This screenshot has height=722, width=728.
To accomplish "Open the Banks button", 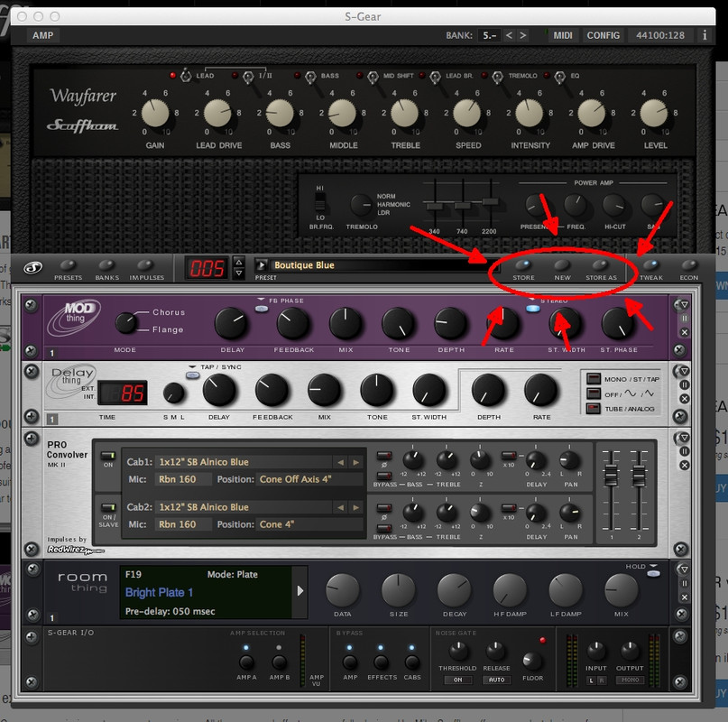I will [x=106, y=265].
